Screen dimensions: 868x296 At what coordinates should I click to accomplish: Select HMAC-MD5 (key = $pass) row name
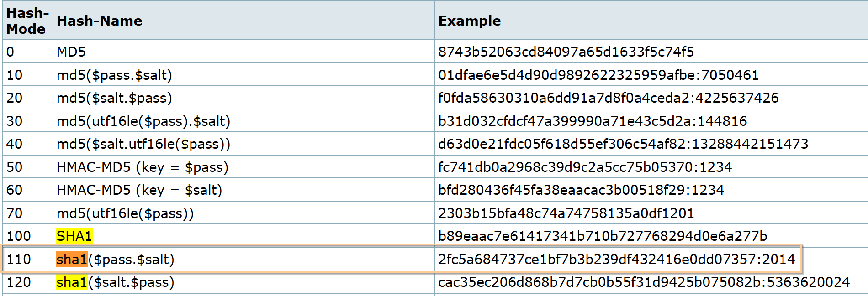[x=142, y=167]
